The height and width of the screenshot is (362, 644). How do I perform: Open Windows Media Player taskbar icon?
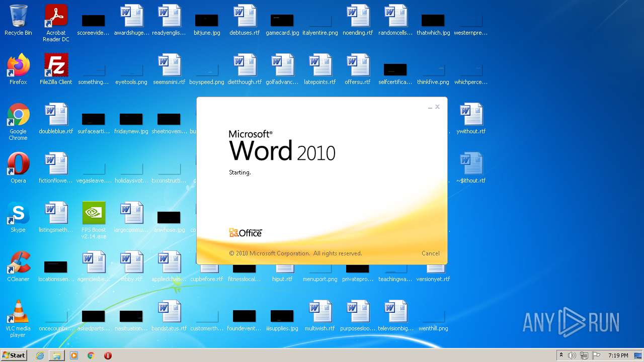(x=74, y=355)
